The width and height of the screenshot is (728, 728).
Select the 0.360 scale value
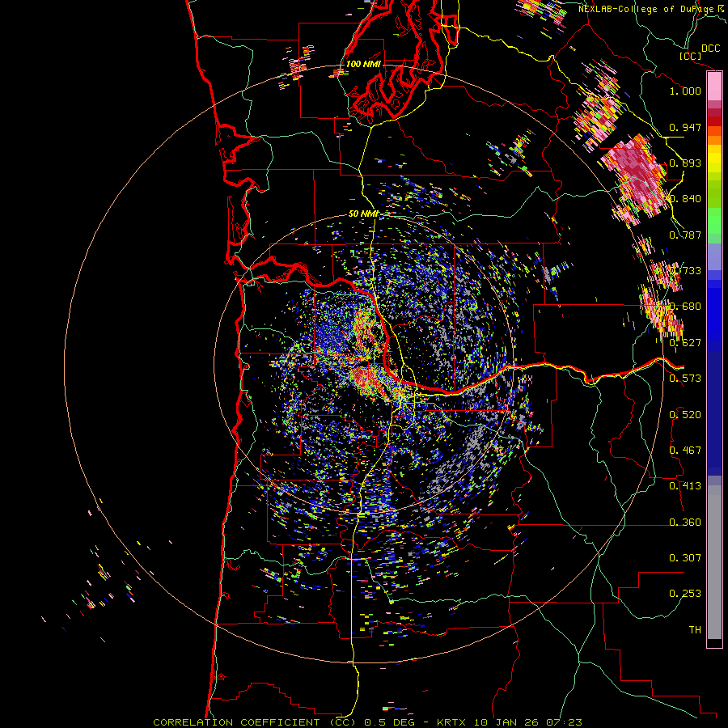coord(685,523)
